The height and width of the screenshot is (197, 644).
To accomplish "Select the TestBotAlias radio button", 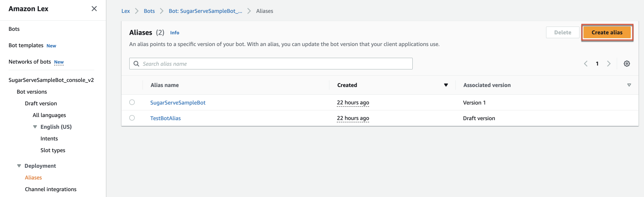I will 132,118.
